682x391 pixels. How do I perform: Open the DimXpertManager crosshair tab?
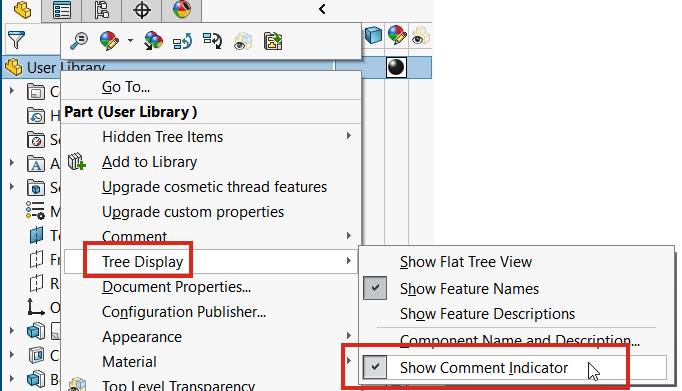(141, 10)
